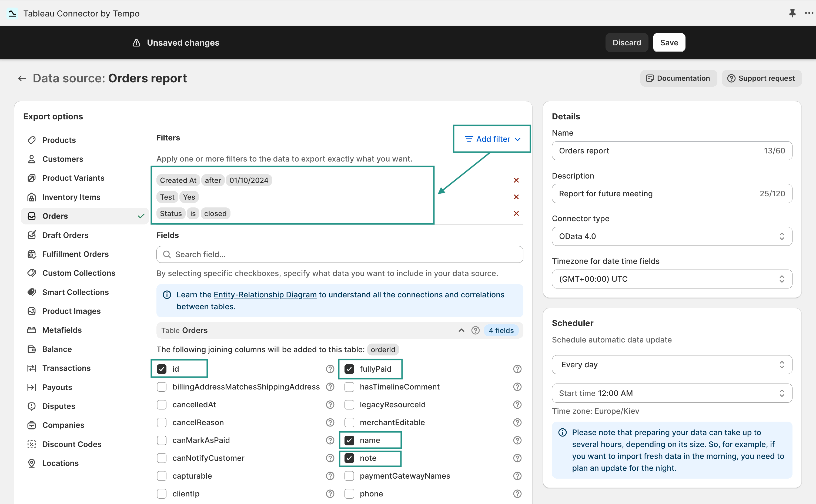The height and width of the screenshot is (504, 816).
Task: Uncheck the id field checkbox
Action: point(162,369)
